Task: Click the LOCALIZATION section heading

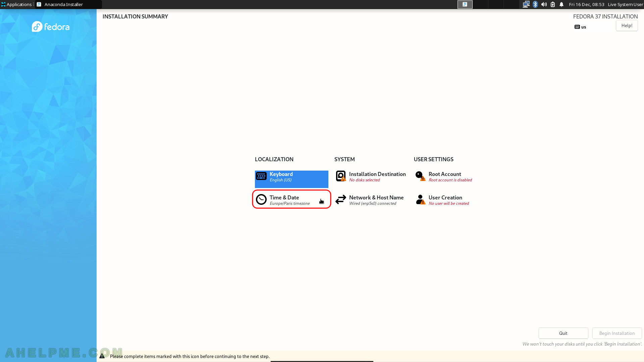Action: (x=274, y=159)
